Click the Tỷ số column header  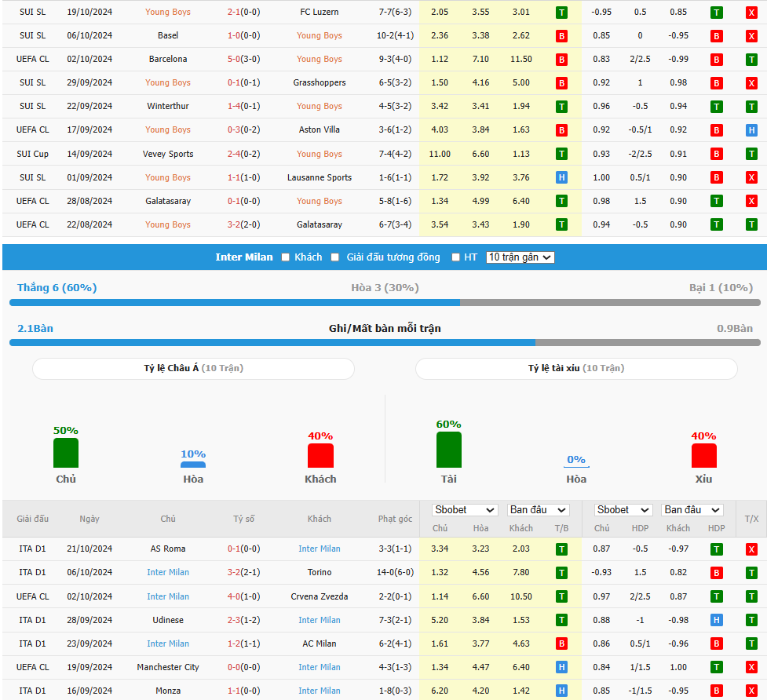243,519
